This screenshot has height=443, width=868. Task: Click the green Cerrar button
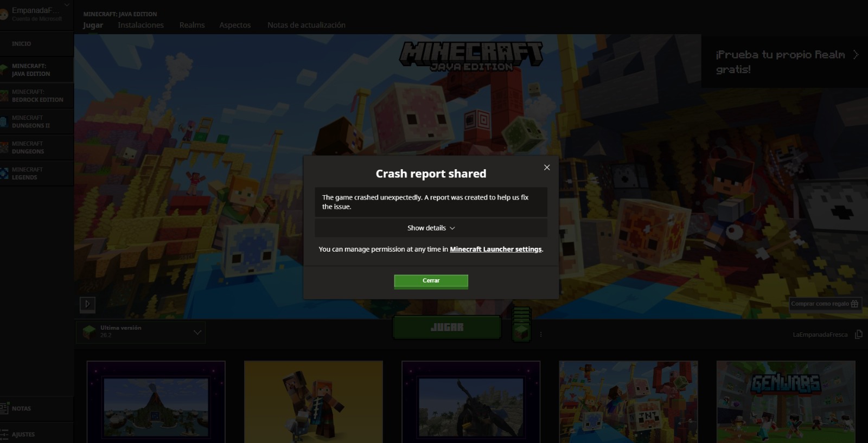(x=431, y=281)
